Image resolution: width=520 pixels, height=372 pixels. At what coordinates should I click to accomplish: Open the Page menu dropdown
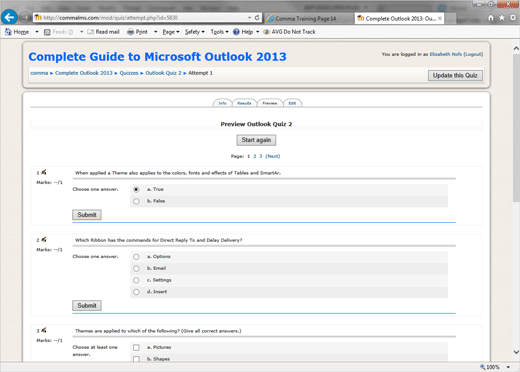point(171,32)
